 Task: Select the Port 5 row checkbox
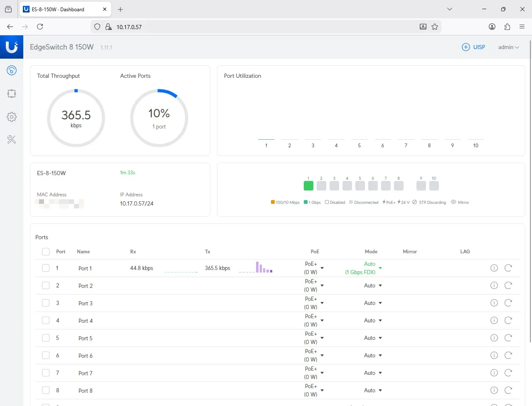point(46,338)
